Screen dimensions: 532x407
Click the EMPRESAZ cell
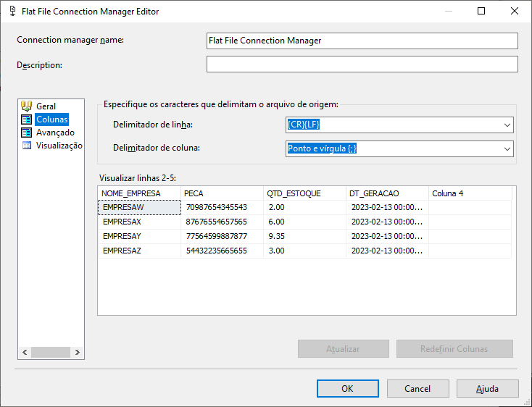point(139,251)
